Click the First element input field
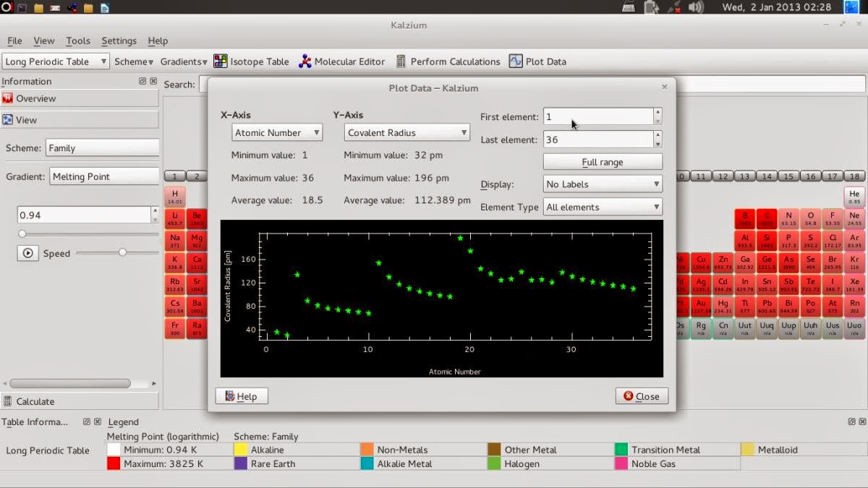868x488 pixels. pyautogui.click(x=598, y=116)
